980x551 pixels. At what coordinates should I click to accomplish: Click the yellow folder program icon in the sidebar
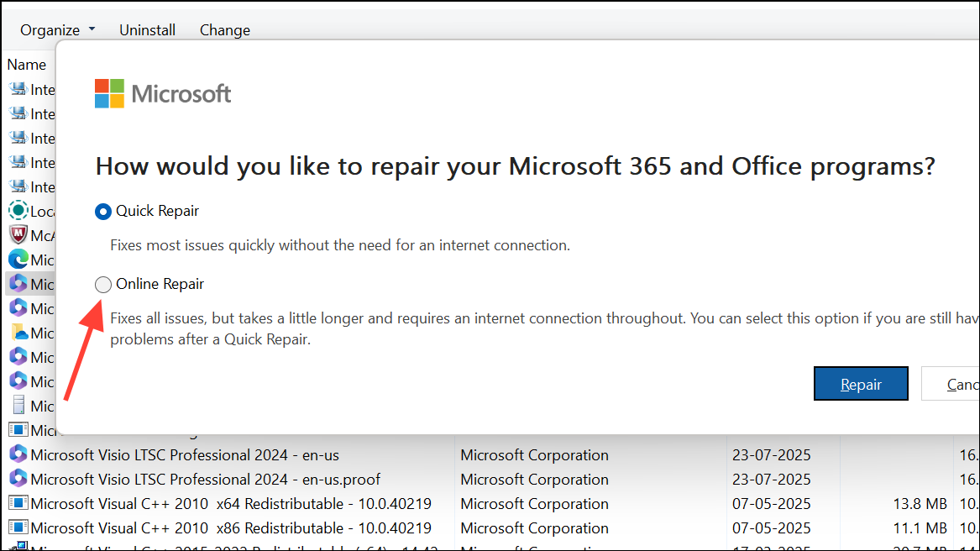tap(18, 333)
